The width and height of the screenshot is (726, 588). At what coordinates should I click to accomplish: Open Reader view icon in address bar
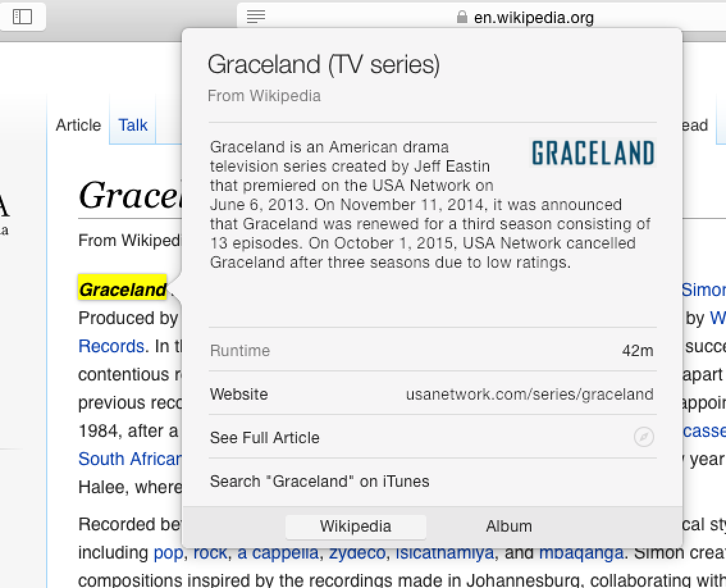[255, 17]
